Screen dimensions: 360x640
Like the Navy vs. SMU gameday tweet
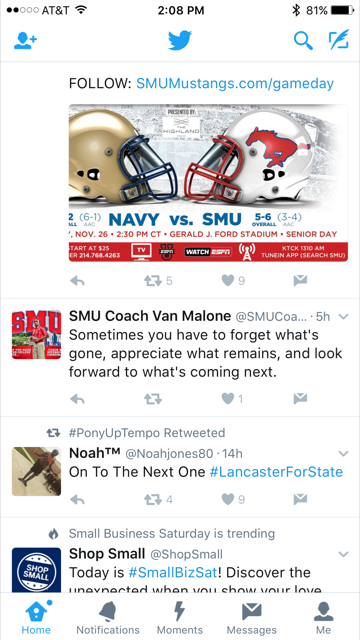click(228, 280)
